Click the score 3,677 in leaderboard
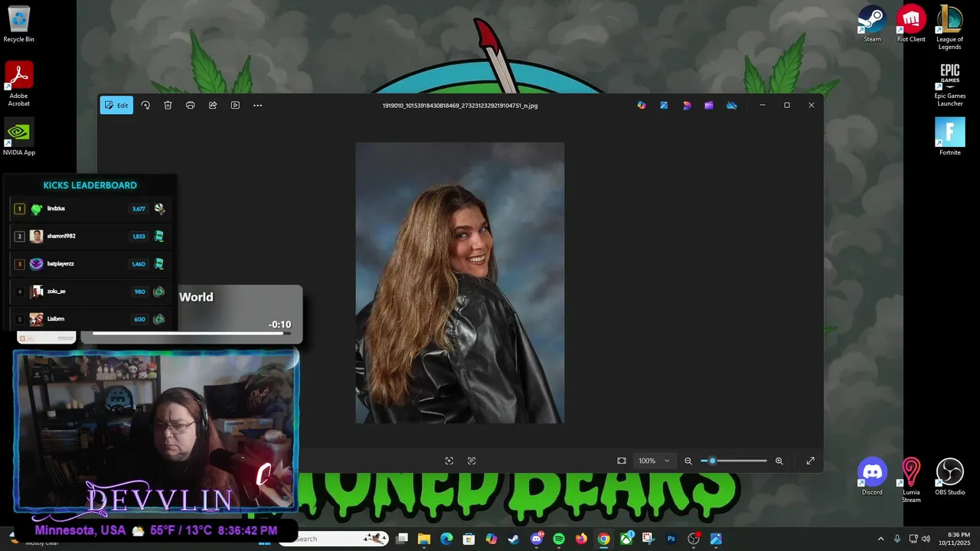Image resolution: width=980 pixels, height=551 pixels. [x=139, y=208]
